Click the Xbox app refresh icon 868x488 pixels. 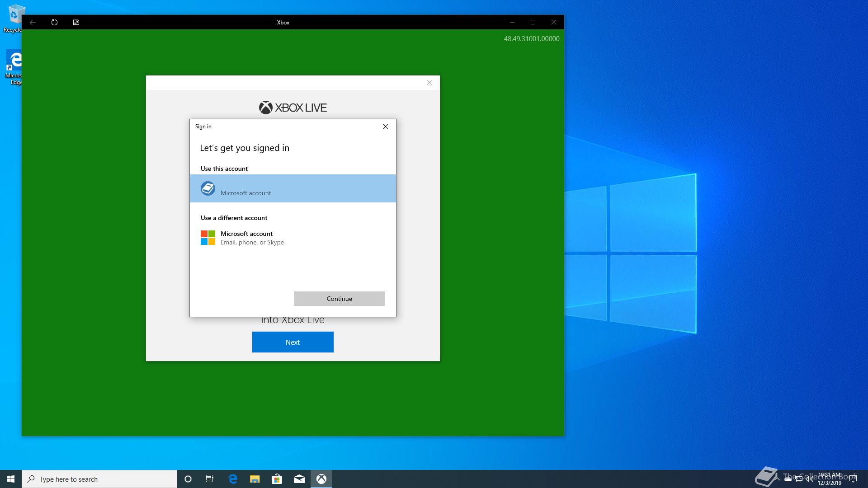click(x=54, y=22)
